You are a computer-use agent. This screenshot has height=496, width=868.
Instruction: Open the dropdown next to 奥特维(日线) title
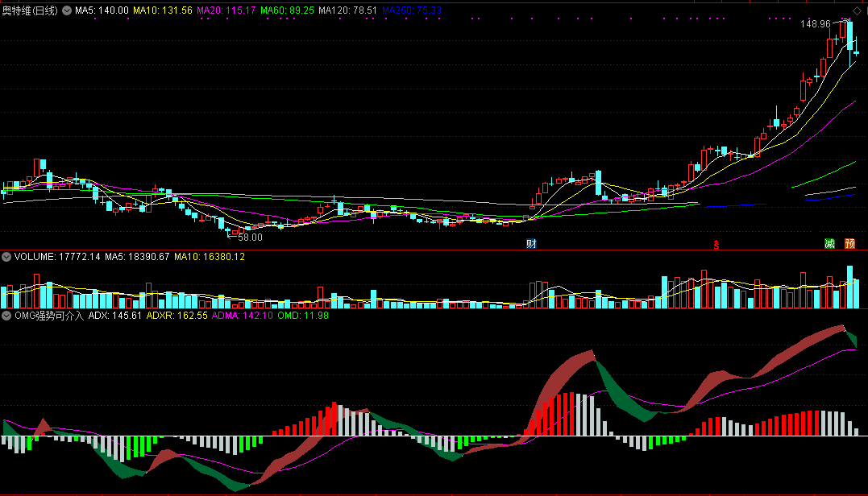pyautogui.click(x=67, y=10)
